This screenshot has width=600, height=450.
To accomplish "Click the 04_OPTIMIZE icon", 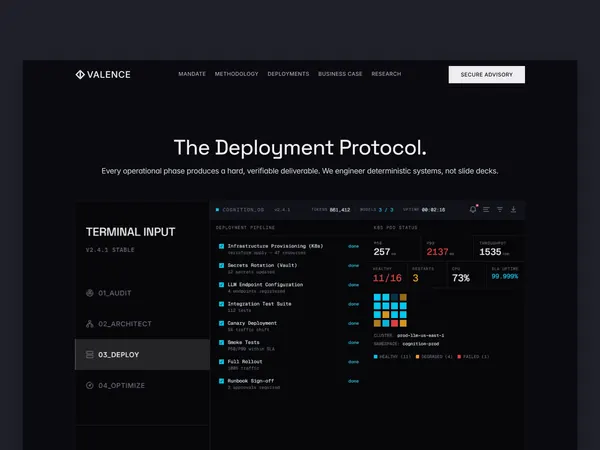I will point(90,385).
